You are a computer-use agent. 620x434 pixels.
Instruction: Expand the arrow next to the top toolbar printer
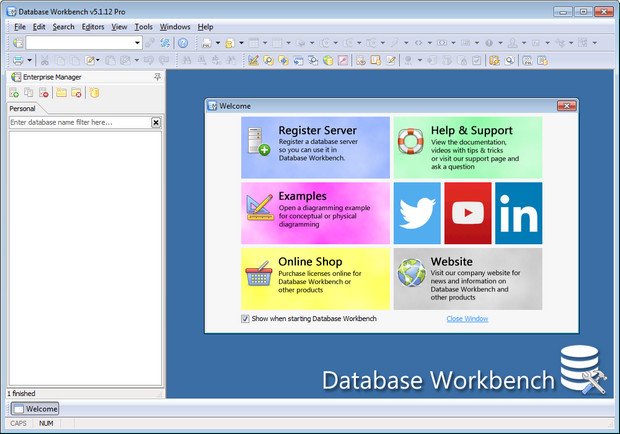(x=218, y=43)
